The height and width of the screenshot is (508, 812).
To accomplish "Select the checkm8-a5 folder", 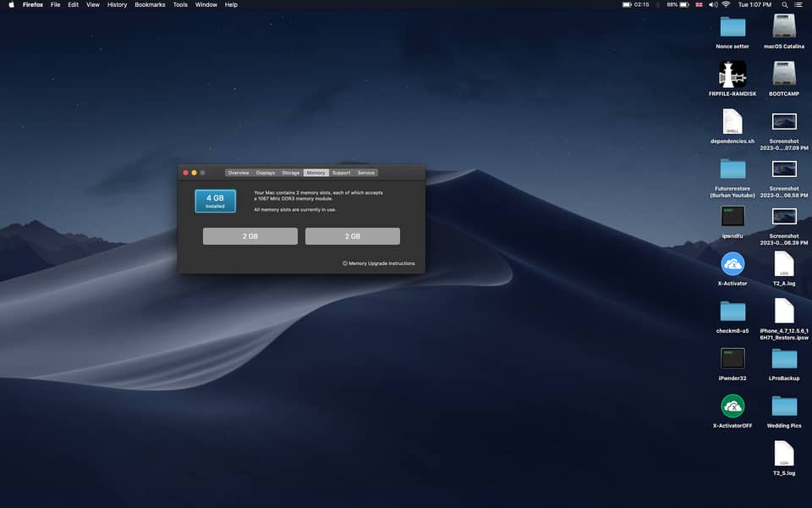I will coord(732,311).
